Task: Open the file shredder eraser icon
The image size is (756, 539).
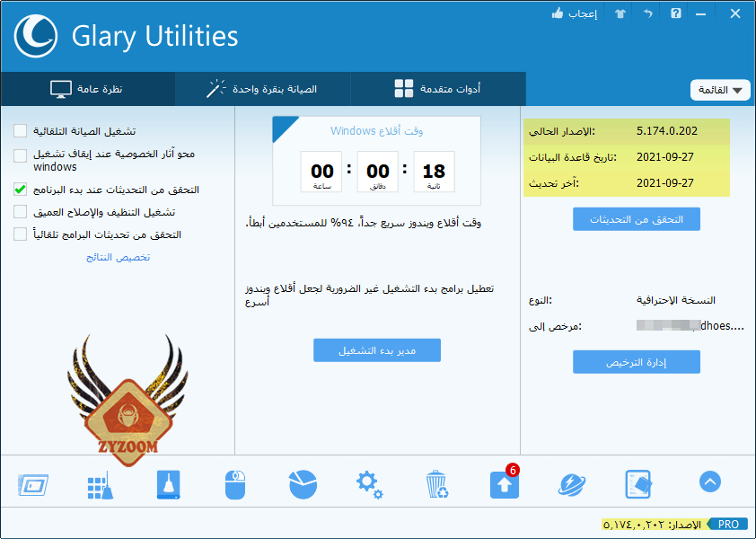Action: pyautogui.click(x=638, y=484)
